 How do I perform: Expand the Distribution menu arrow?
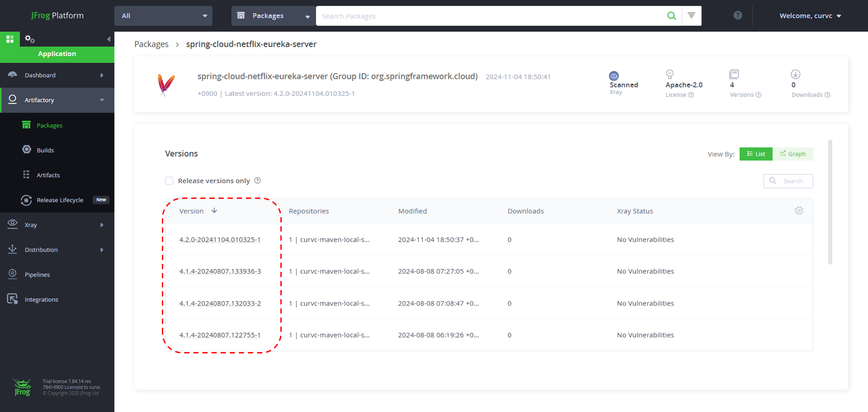click(102, 250)
